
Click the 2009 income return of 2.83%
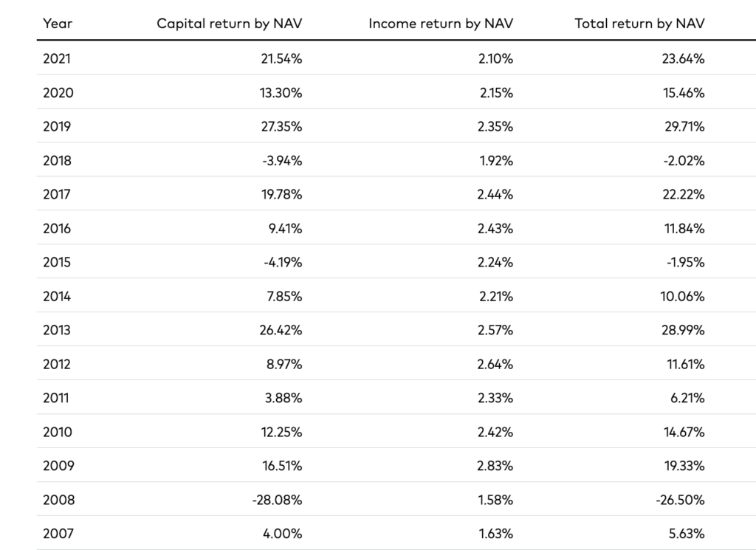pyautogui.click(x=495, y=466)
